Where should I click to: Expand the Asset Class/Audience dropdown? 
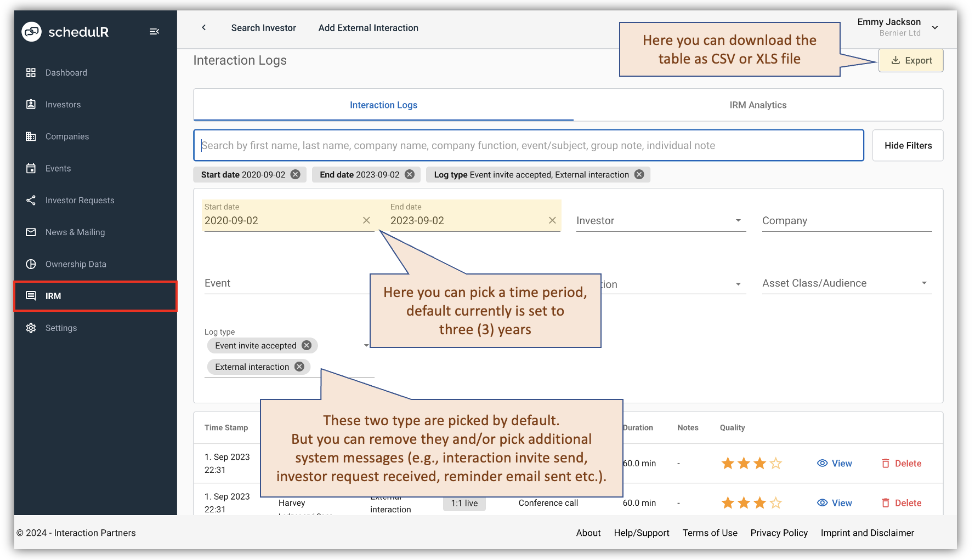(x=923, y=283)
